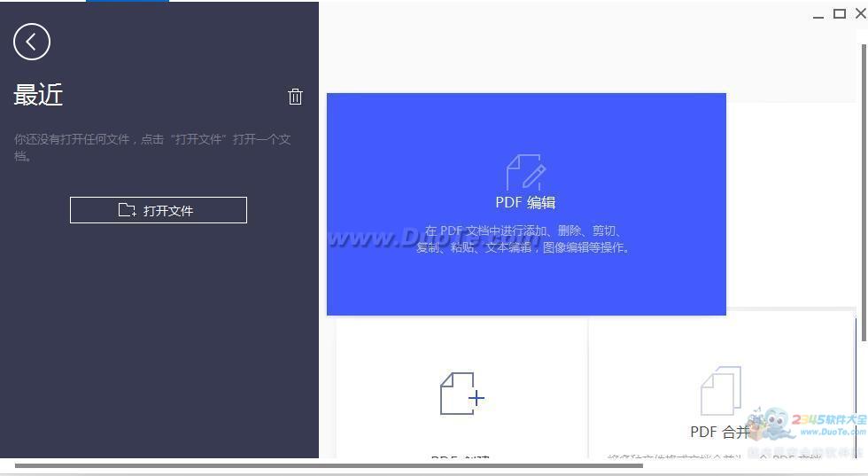Clear recent files with the trash icon

tap(296, 97)
